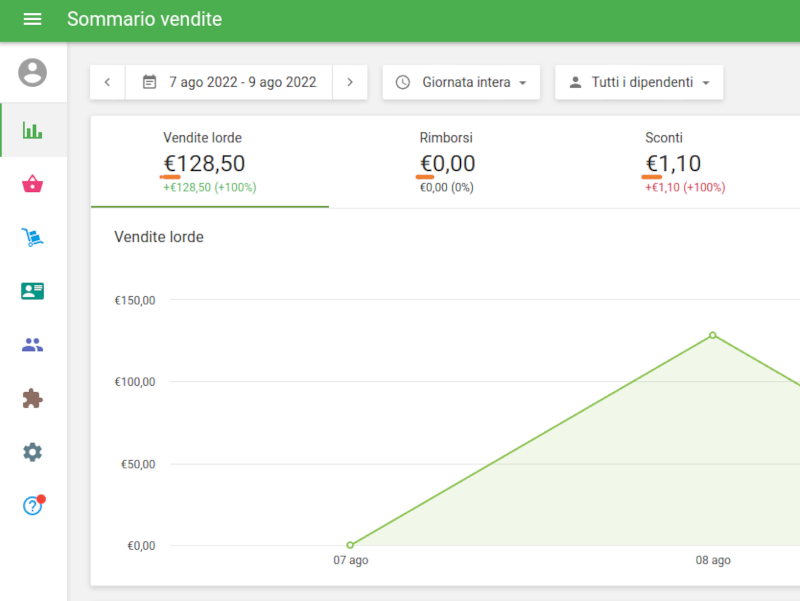This screenshot has width=800, height=601.
Task: Open the customers people icon
Action: pos(33,345)
